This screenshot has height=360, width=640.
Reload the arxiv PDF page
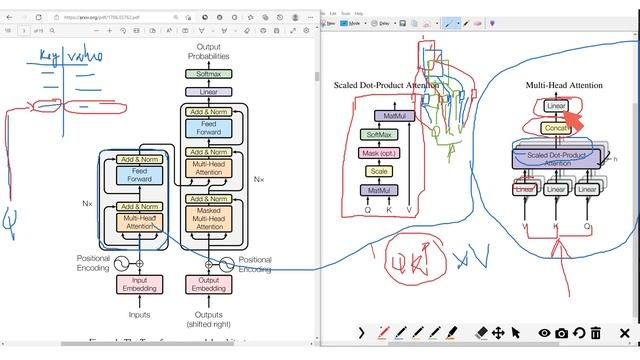pos(38,17)
